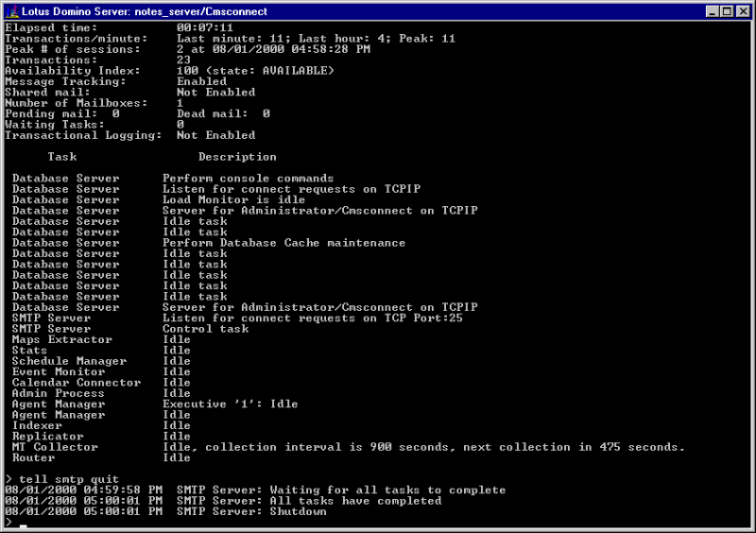
Task: Click the 'Elapsed time:' label
Action: (51, 27)
